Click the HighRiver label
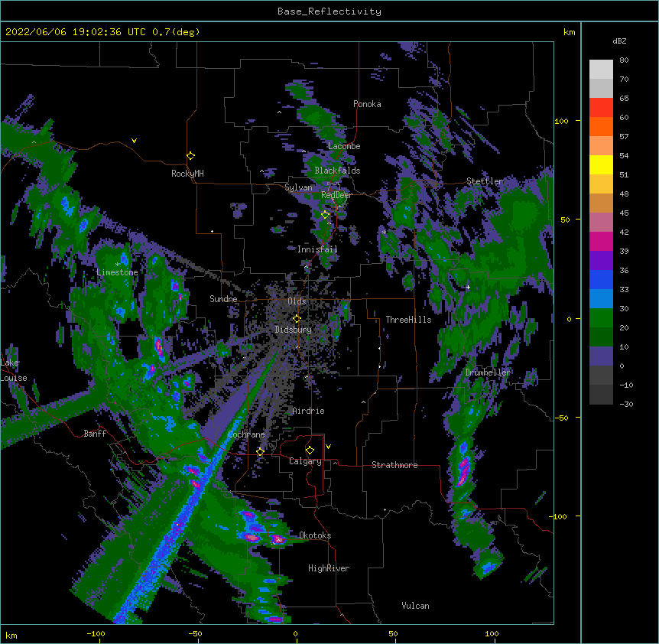The height and width of the screenshot is (644, 659). coord(329,568)
